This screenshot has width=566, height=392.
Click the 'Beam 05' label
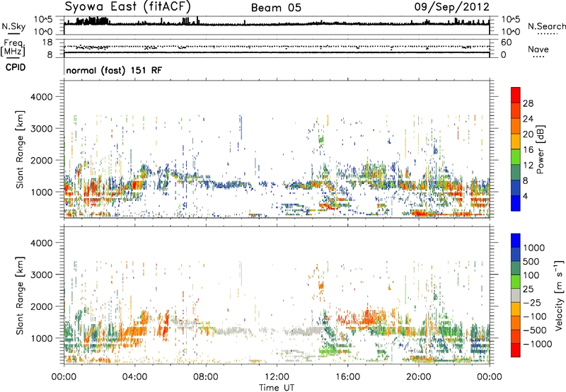pos(276,8)
